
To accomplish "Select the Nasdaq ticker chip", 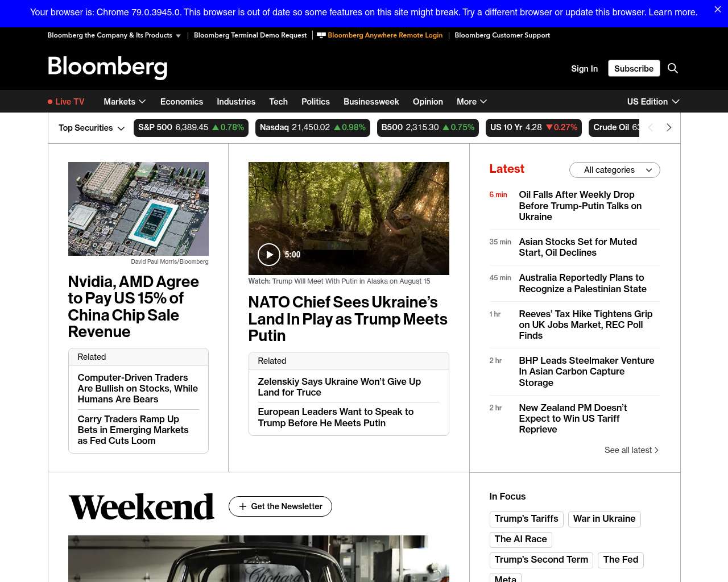I will point(313,127).
